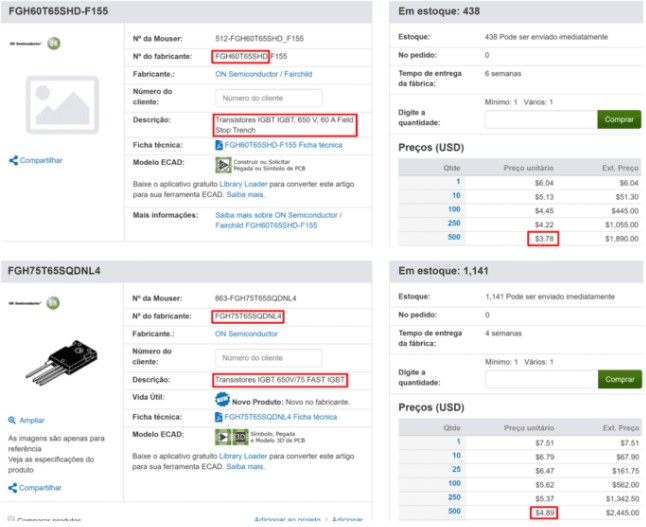Click quantity input for FGH75T65SQDNL4
Image resolution: width=646 pixels, height=527 pixels.
click(x=541, y=379)
